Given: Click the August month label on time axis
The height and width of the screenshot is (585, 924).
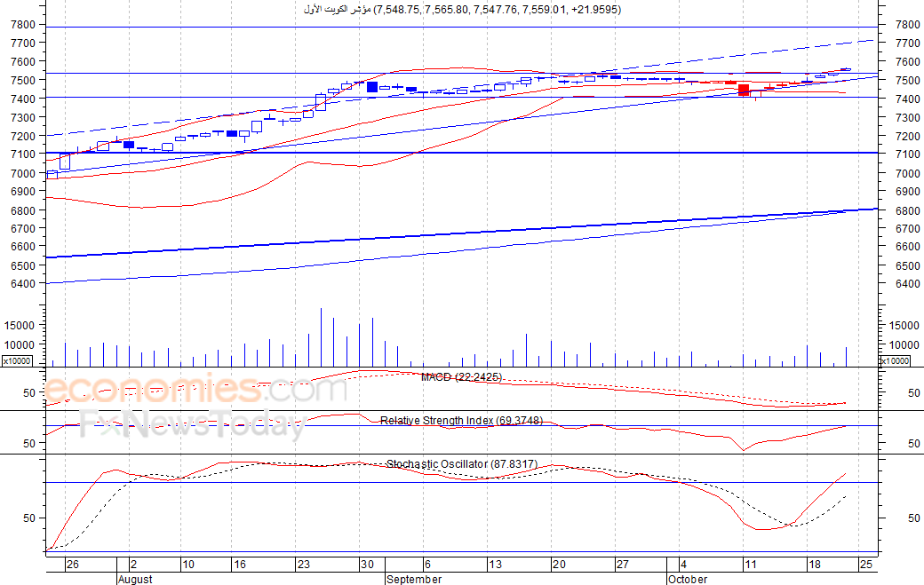Looking at the screenshot, I should tap(135, 579).
